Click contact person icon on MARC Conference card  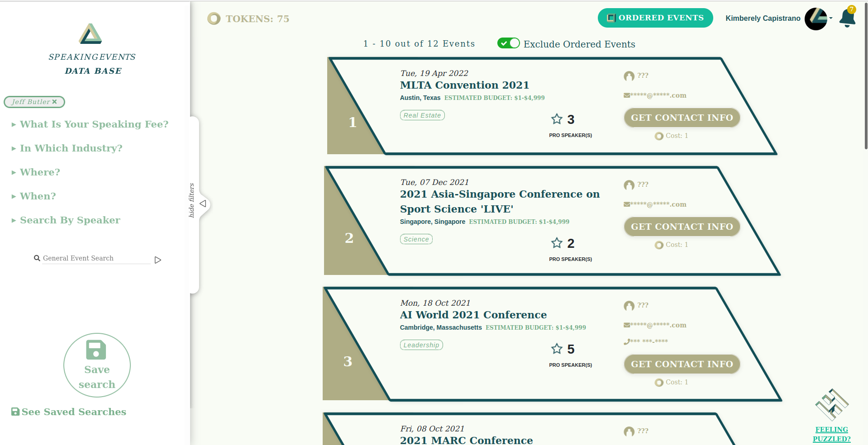(629, 431)
